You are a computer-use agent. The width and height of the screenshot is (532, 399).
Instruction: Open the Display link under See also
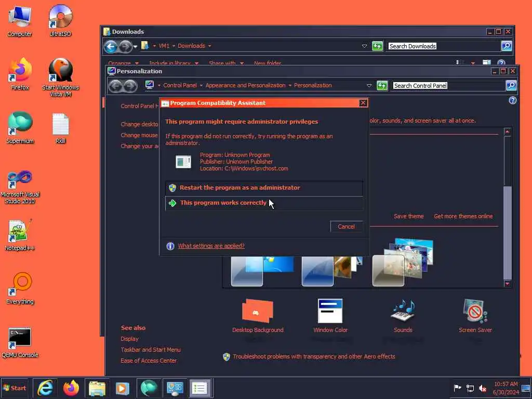click(x=129, y=339)
